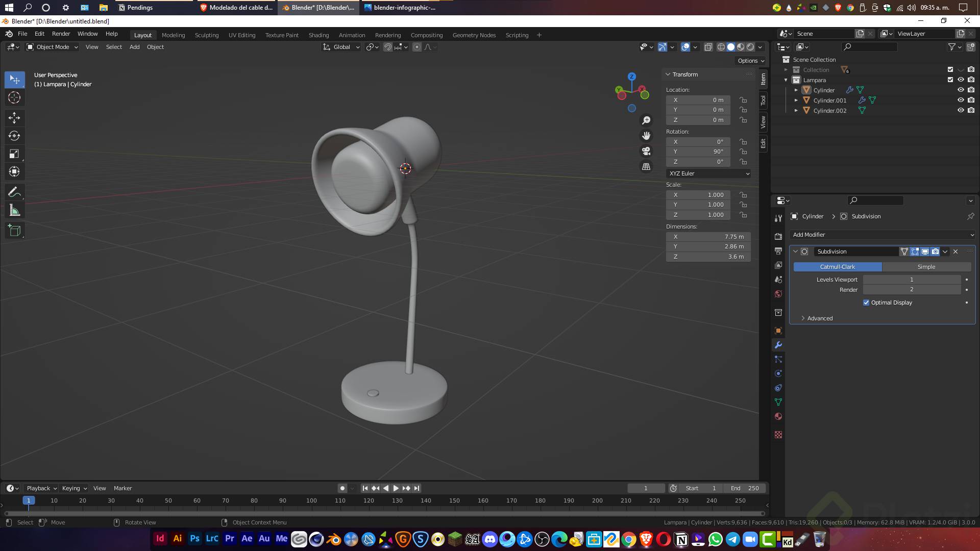Uncheck the Lampara collection checkbox
980x551 pixels.
950,80
